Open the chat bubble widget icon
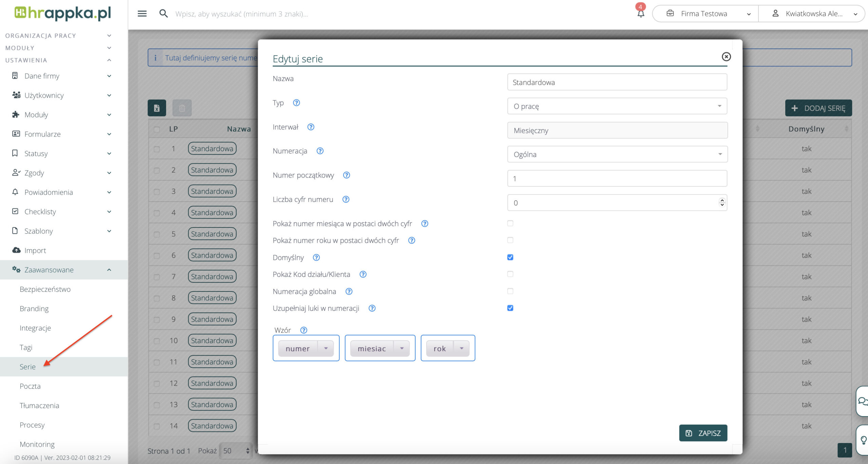The image size is (868, 464). 862,401
